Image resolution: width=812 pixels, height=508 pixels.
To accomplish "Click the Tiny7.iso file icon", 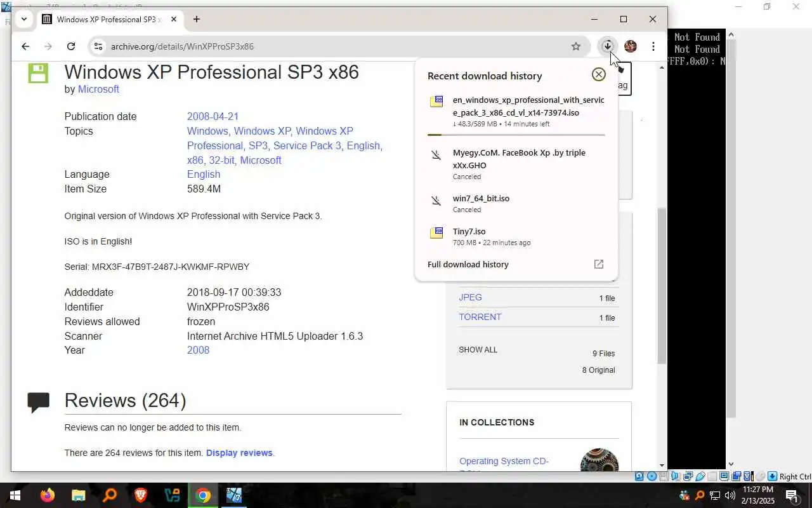I will 436,233.
